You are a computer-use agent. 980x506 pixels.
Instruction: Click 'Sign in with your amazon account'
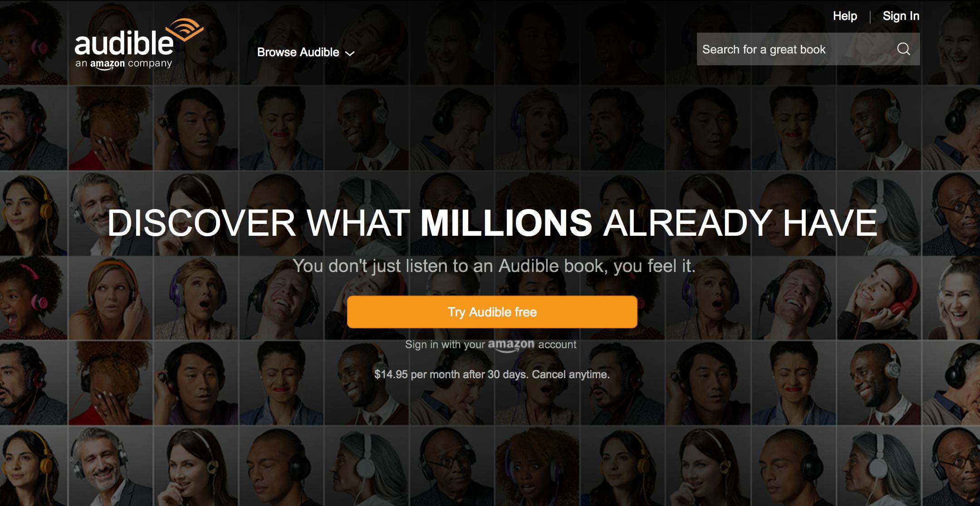click(491, 345)
